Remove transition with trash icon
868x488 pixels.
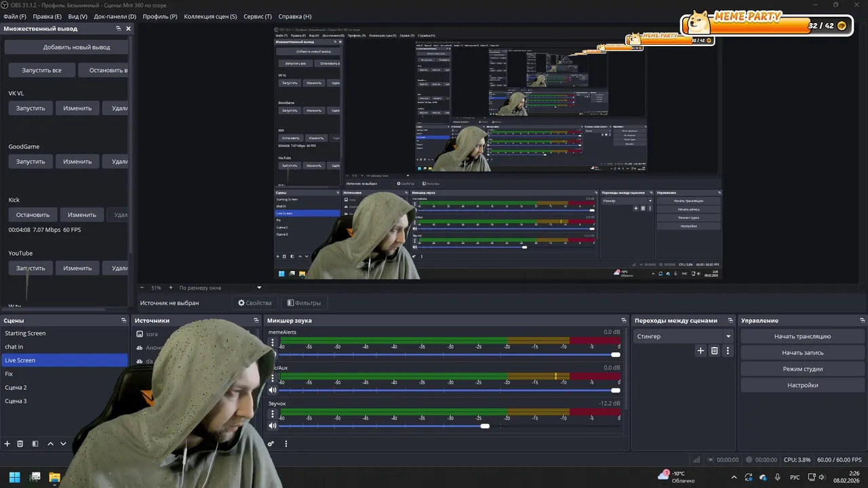click(x=714, y=351)
